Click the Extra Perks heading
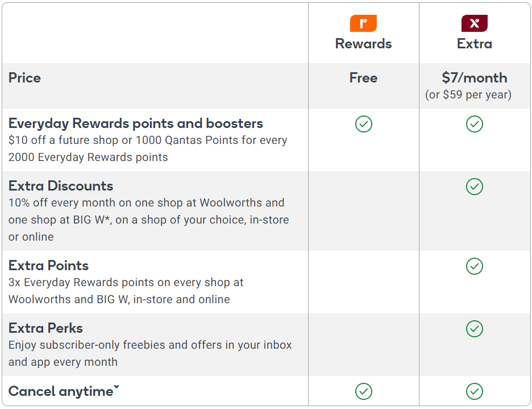 point(45,328)
